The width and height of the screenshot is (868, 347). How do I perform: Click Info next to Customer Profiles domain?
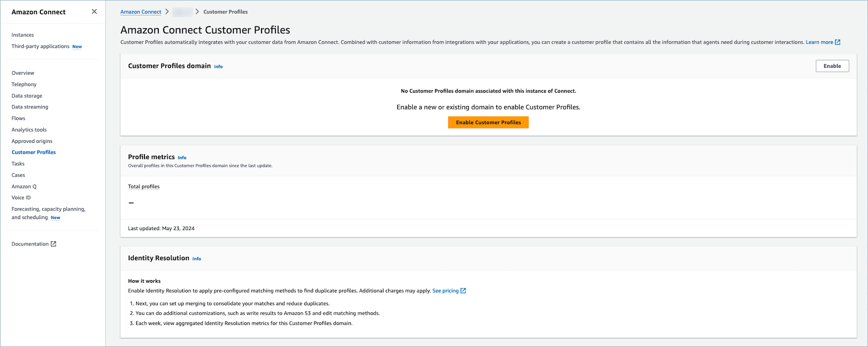tap(218, 67)
